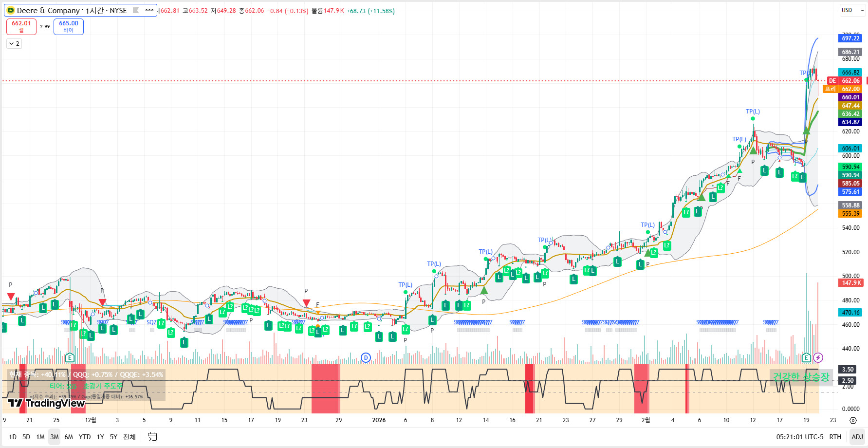Select the 3M range tab
The width and height of the screenshot is (868, 448).
(x=55, y=437)
